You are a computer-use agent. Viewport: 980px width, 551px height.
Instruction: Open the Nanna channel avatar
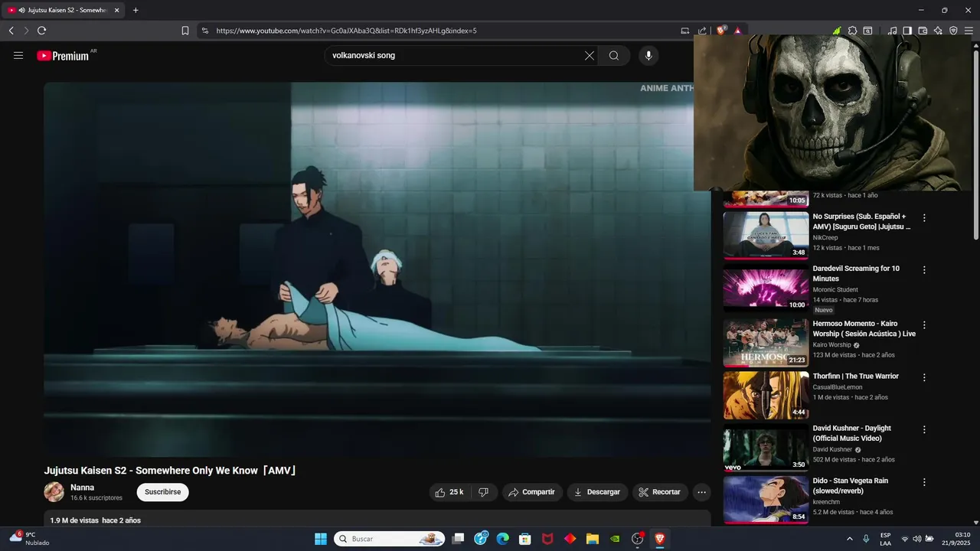54,492
